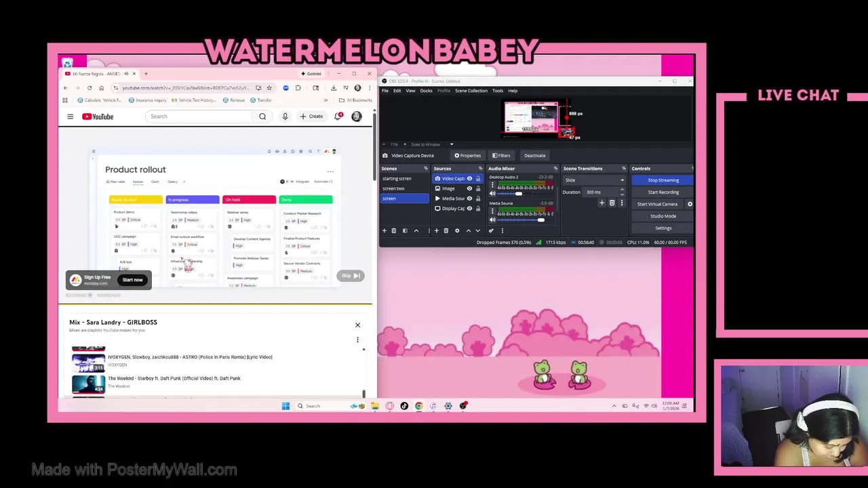Image resolution: width=868 pixels, height=488 pixels.
Task: Go back in Chrome
Action: [x=65, y=88]
